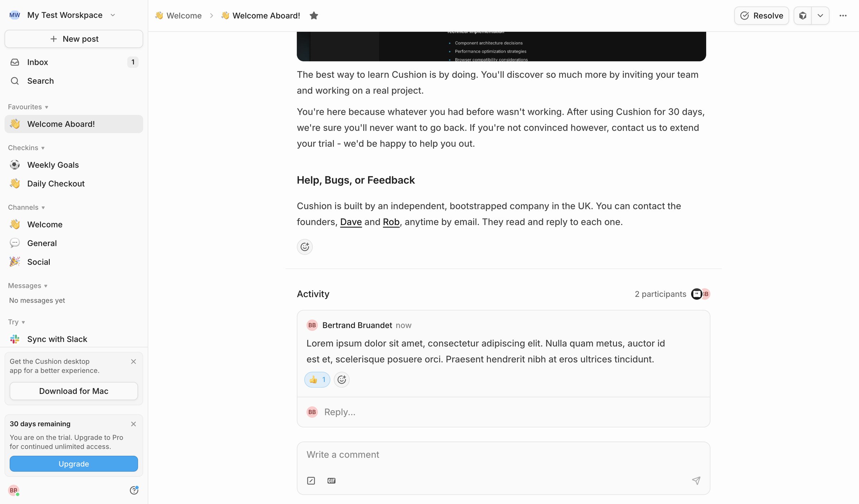Screen dimensions: 859x504
Task: Open the Rob email link
Action: pyautogui.click(x=391, y=222)
